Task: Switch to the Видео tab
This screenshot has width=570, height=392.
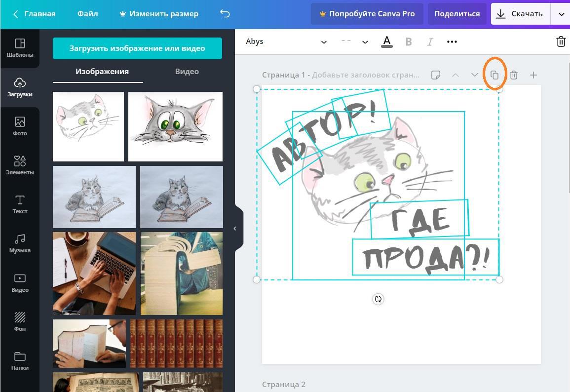Action: pos(187,72)
